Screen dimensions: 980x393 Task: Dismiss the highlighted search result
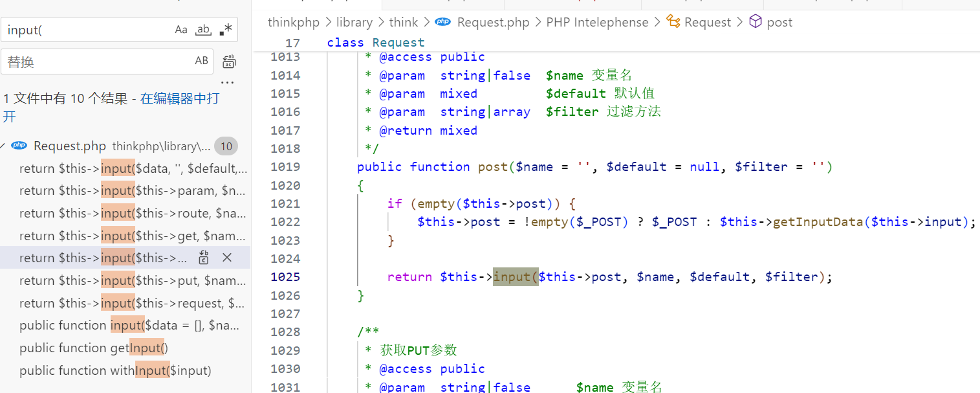(x=227, y=258)
